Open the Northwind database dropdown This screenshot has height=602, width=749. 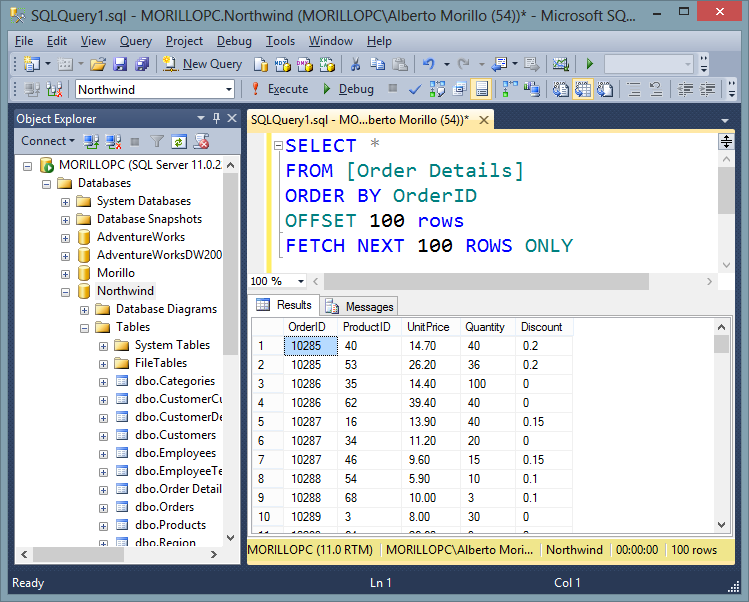coord(229,89)
